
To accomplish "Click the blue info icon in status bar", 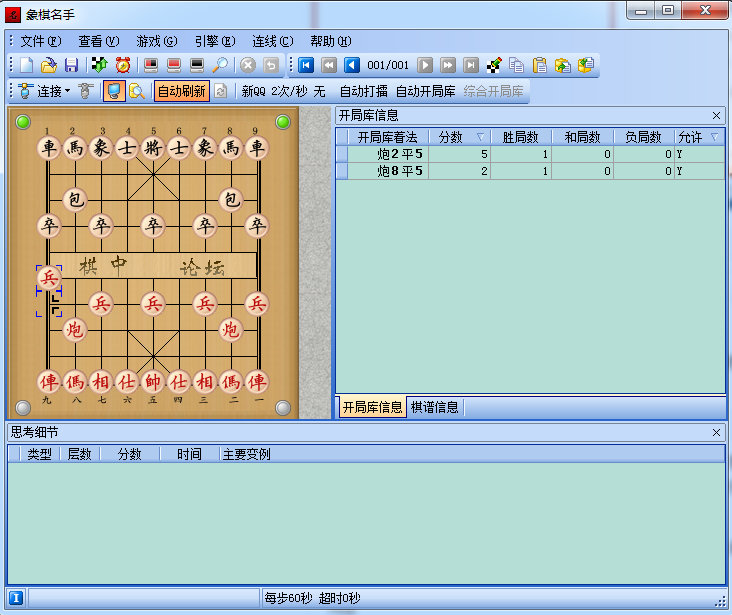I will pos(16,598).
